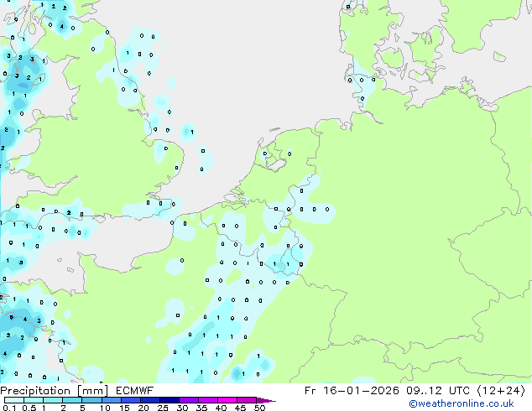532x411 pixels.
Task: Click the "0.5" legend scale label
Action: tap(29, 408)
